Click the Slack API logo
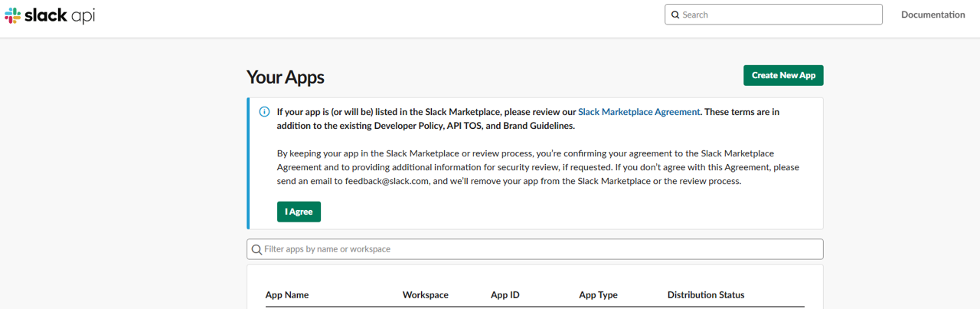The image size is (980, 309). 50,15
